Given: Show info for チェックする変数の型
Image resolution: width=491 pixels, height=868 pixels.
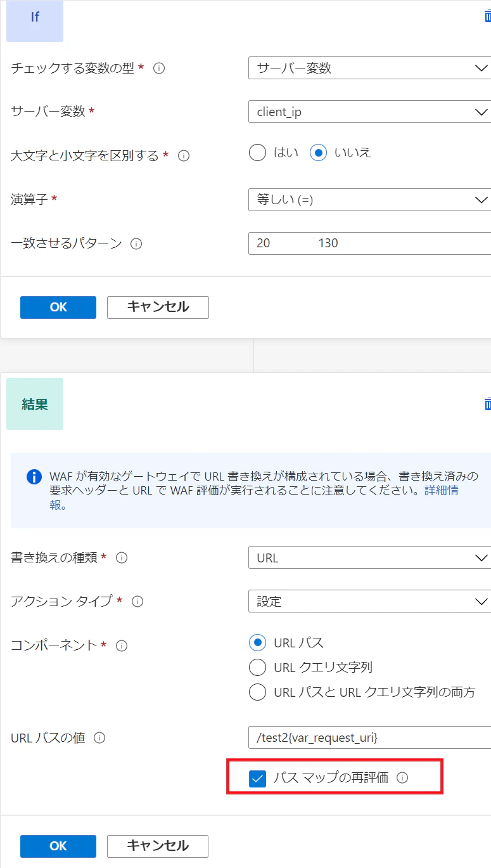Looking at the screenshot, I should click(x=159, y=68).
